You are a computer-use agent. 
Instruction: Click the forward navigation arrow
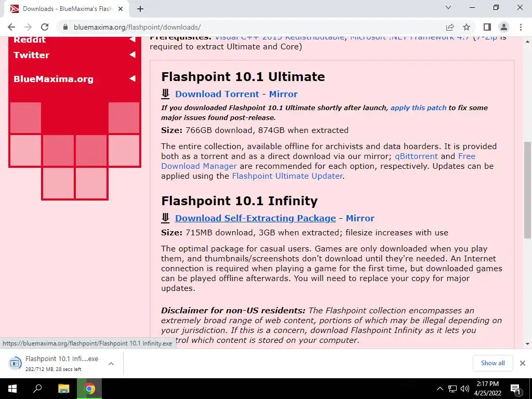point(28,27)
